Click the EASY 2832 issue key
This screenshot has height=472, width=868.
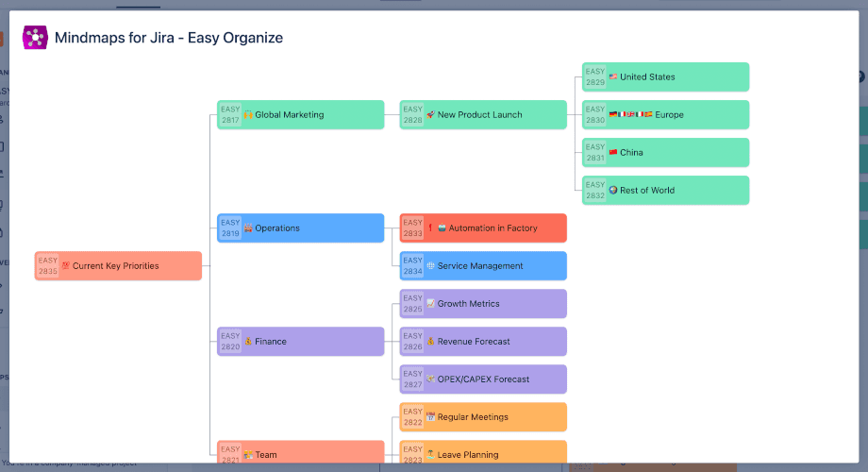(x=595, y=190)
